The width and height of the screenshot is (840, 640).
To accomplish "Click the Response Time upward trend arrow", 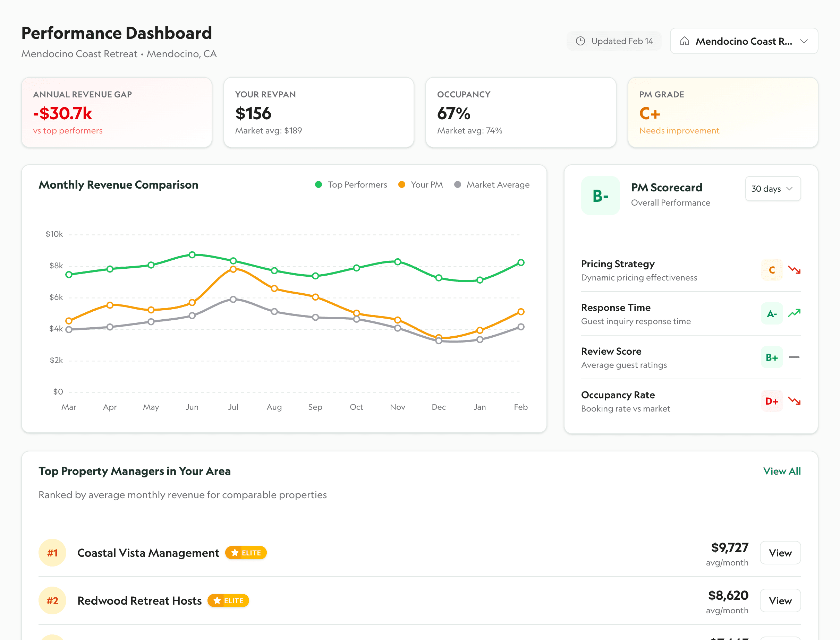I will coord(794,313).
